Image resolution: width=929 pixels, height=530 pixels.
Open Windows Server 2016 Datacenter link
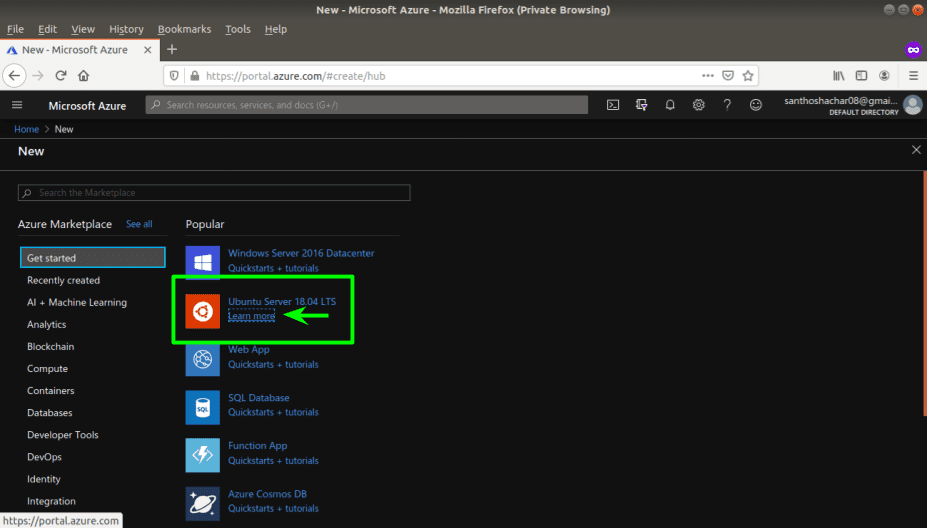(301, 253)
